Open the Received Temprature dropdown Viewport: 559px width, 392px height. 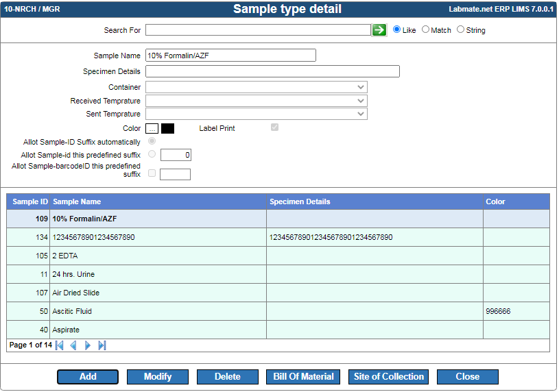pos(257,101)
